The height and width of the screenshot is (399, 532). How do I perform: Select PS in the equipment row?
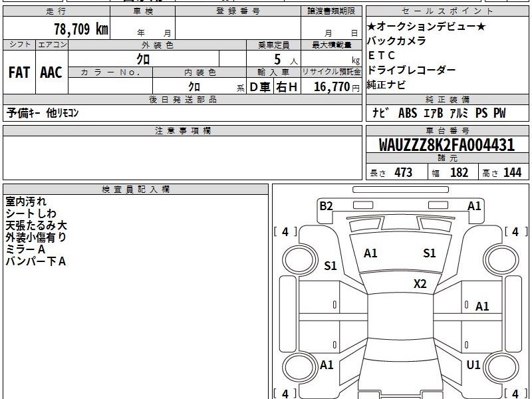click(x=481, y=113)
